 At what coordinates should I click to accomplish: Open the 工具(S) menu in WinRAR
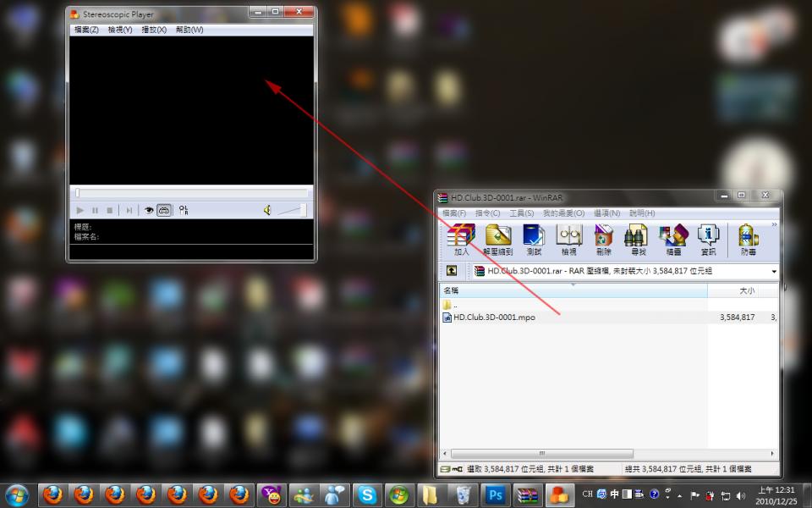[522, 213]
